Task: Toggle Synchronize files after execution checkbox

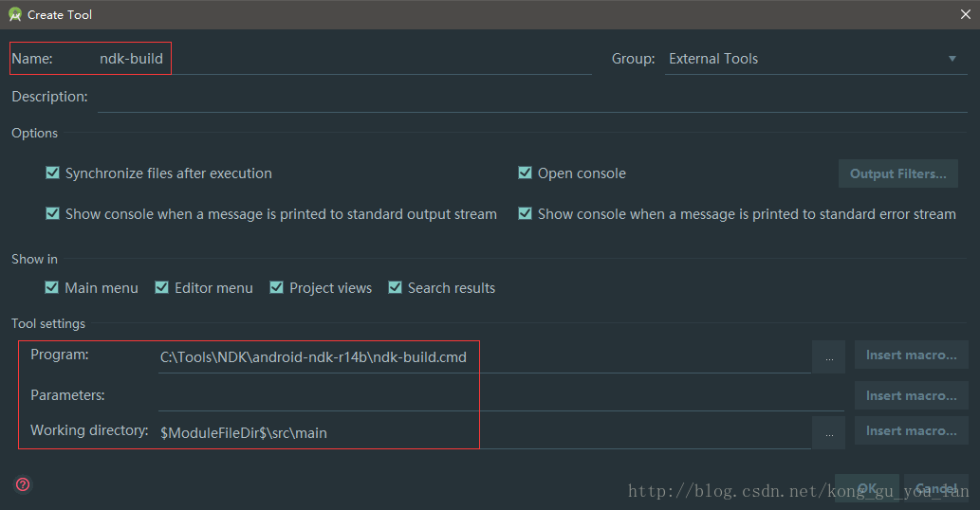Action: click(52, 173)
